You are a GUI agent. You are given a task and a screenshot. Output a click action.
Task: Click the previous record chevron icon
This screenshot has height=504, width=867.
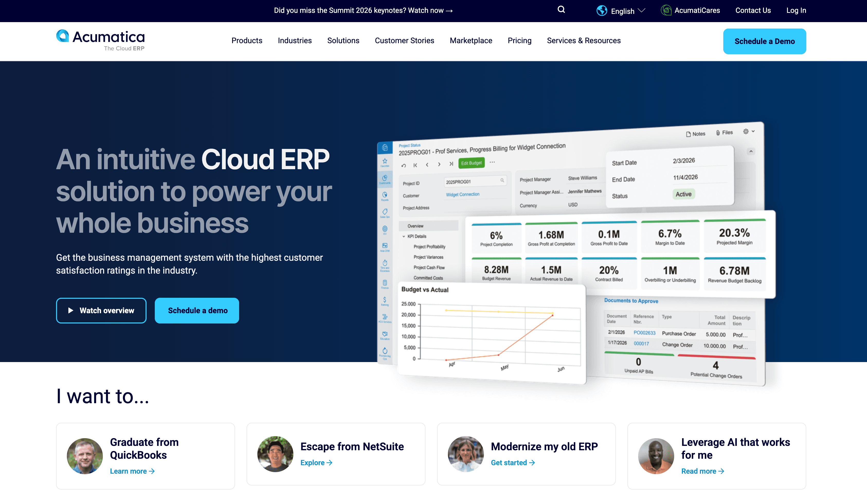[427, 165]
